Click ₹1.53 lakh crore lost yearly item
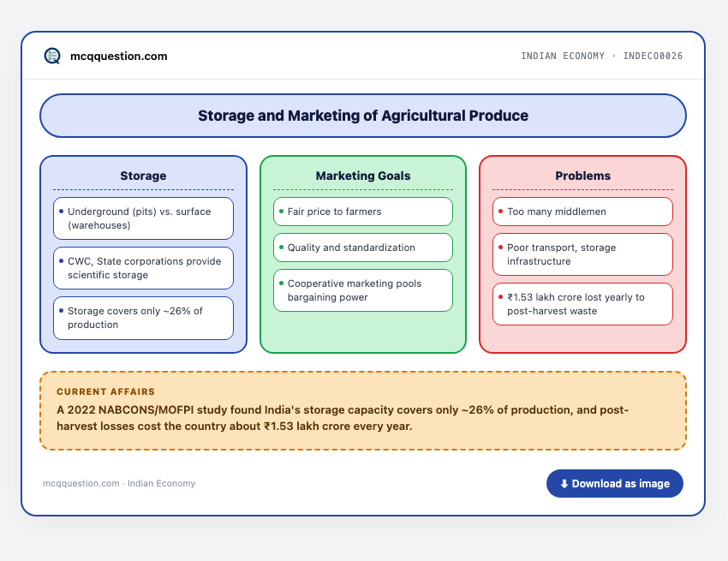This screenshot has height=561, width=728. coord(582,304)
